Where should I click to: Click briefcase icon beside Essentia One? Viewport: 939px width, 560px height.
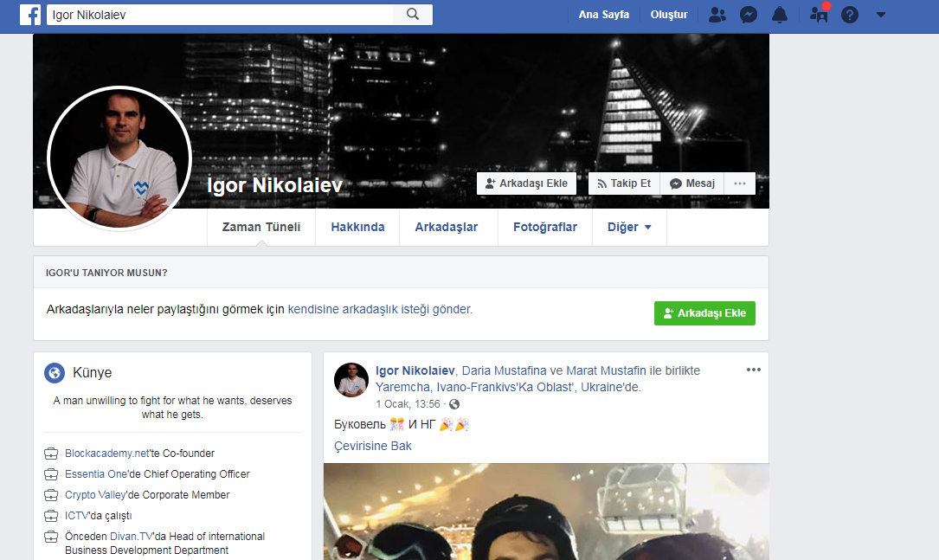[x=52, y=474]
